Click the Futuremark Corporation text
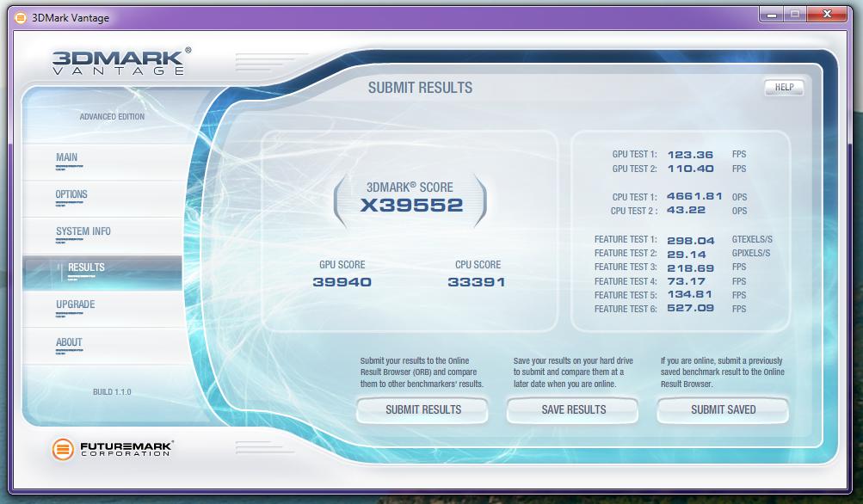Screen dimensions: 863x504 (x=126, y=448)
